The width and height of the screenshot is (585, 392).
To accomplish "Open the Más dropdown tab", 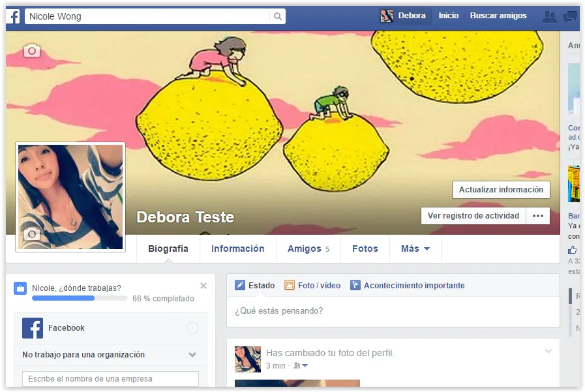I will [x=415, y=249].
